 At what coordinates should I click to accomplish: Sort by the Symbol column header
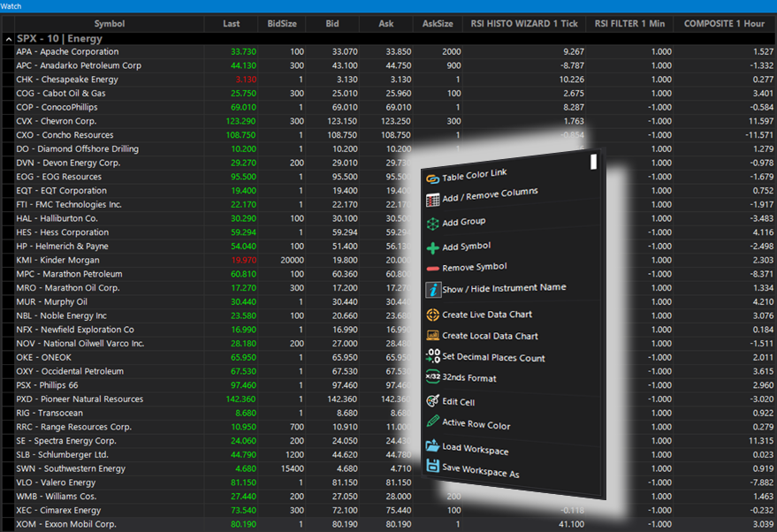point(110,24)
